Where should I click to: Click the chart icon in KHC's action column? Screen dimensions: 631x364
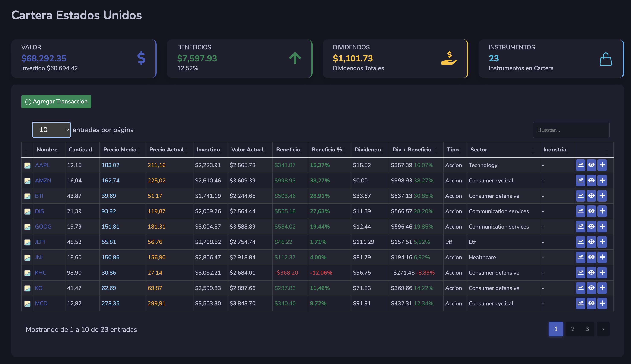pyautogui.click(x=580, y=272)
